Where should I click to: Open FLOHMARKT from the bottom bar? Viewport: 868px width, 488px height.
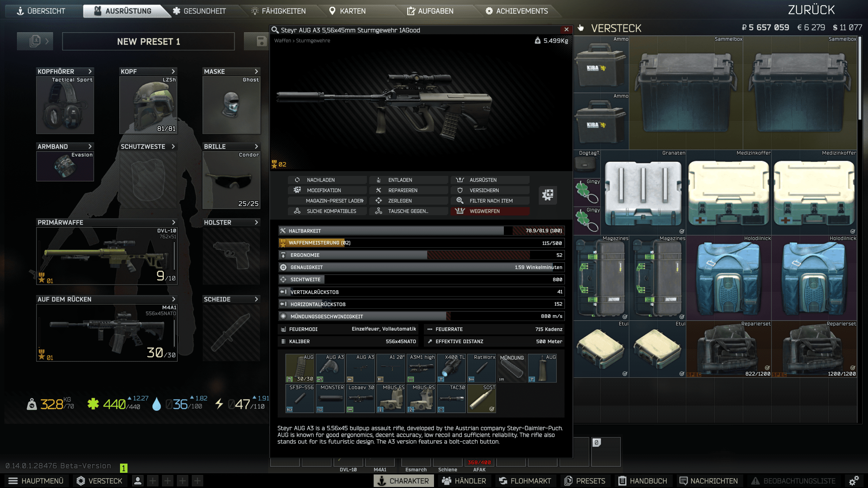525,481
